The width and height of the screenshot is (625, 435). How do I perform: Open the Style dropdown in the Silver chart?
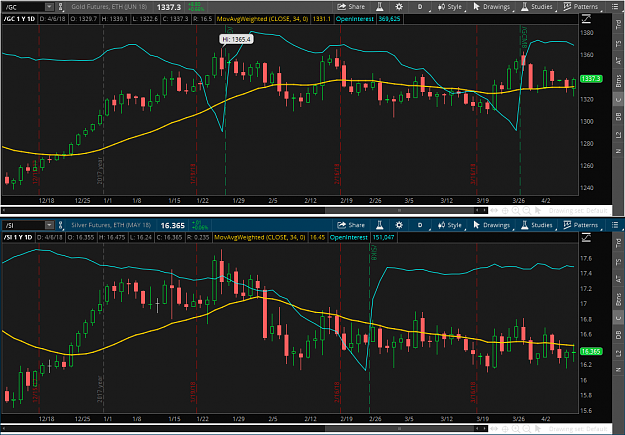point(450,225)
